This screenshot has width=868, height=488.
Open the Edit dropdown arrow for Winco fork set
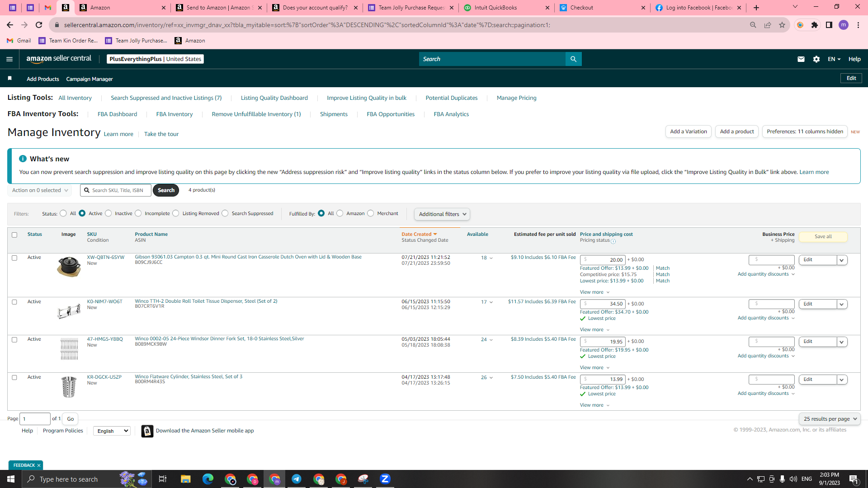pyautogui.click(x=842, y=342)
